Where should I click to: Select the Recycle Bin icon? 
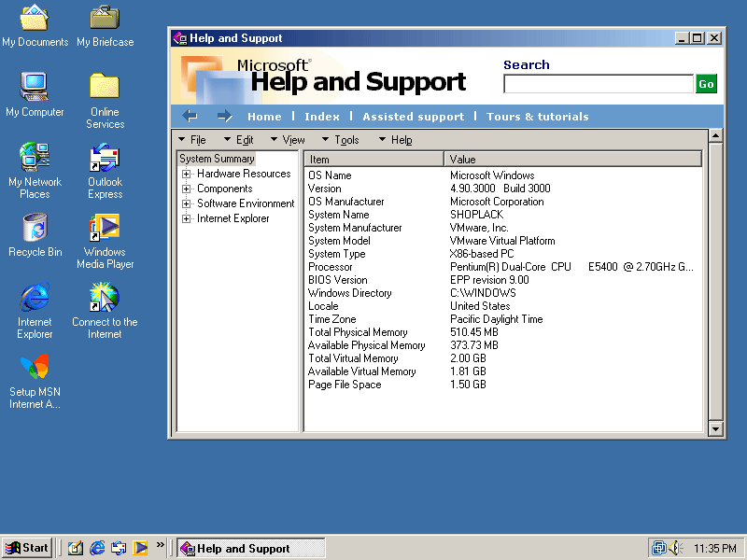[x=35, y=235]
